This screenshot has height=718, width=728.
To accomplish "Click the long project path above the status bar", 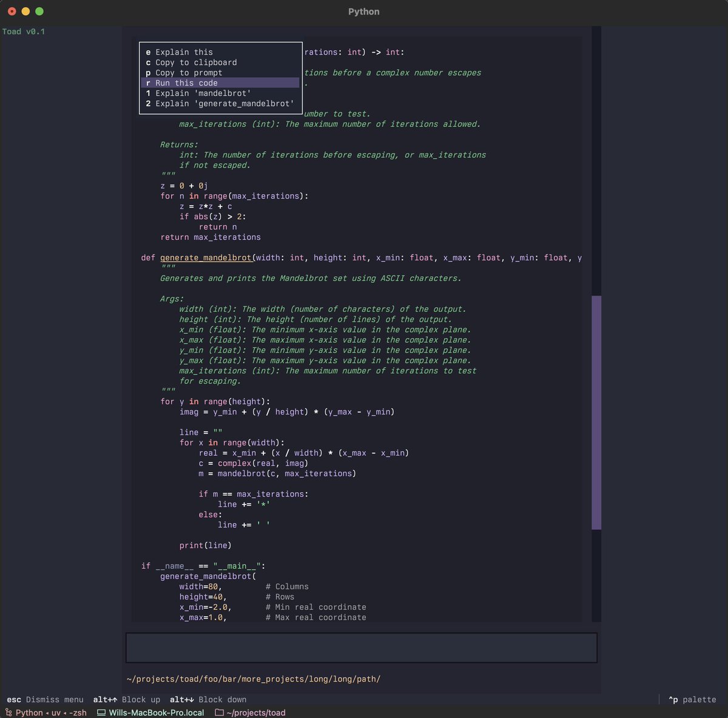I will point(253,679).
